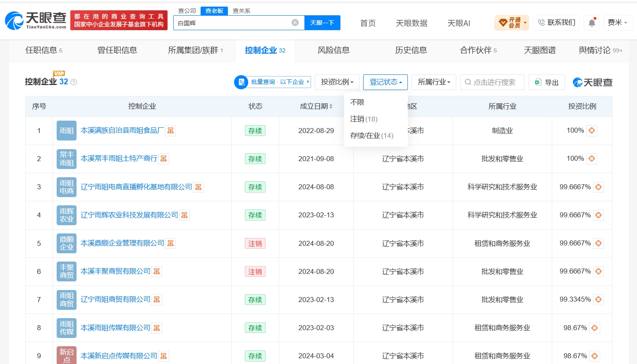This screenshot has height=364, width=637.
Task: Focus the 点击进行搜索 table search field
Action: coord(492,82)
